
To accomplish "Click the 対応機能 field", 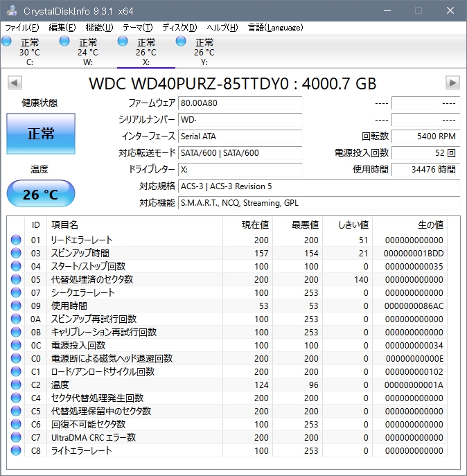I will (x=319, y=203).
